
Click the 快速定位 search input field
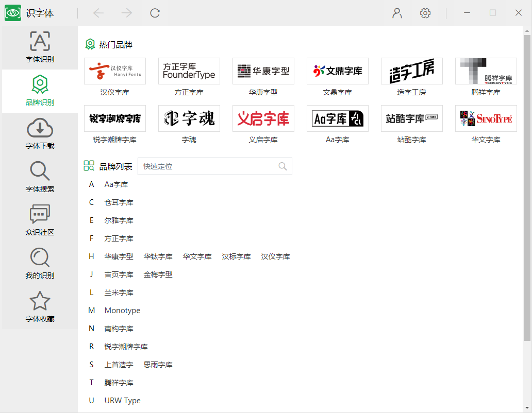(209, 166)
